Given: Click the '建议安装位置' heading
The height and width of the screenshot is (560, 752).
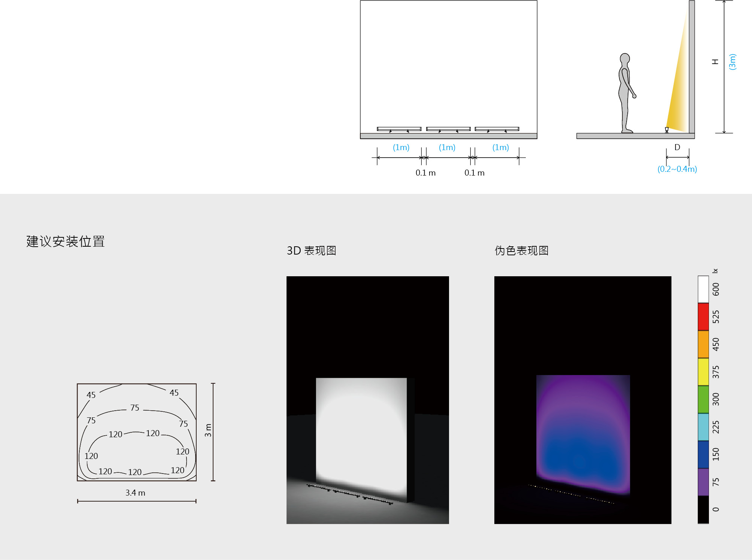Looking at the screenshot, I should [x=66, y=241].
